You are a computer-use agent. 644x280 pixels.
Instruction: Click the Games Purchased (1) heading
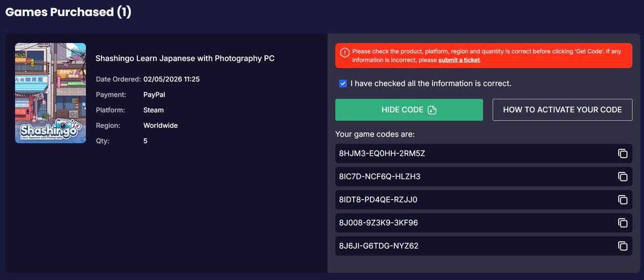click(x=68, y=12)
